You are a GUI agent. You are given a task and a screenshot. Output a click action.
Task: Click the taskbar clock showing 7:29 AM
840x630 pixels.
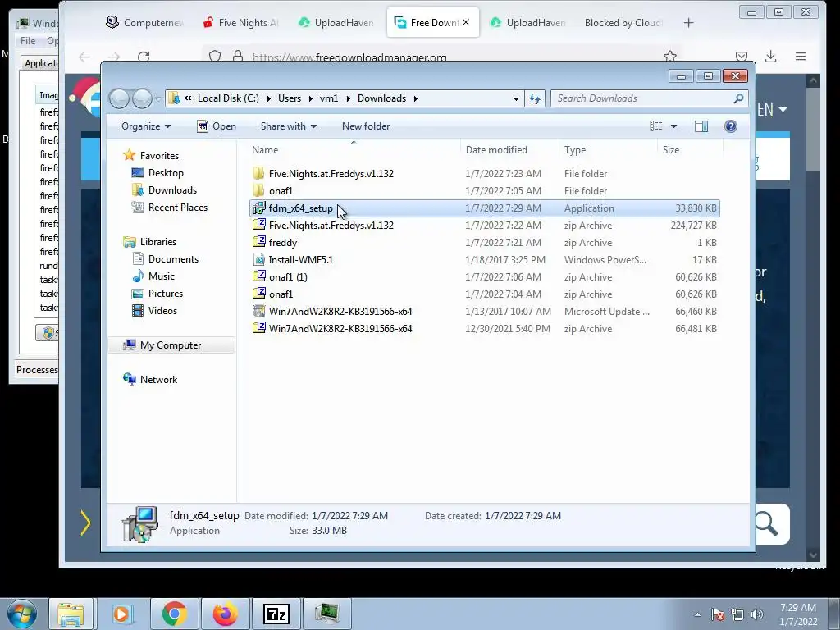[797, 614]
